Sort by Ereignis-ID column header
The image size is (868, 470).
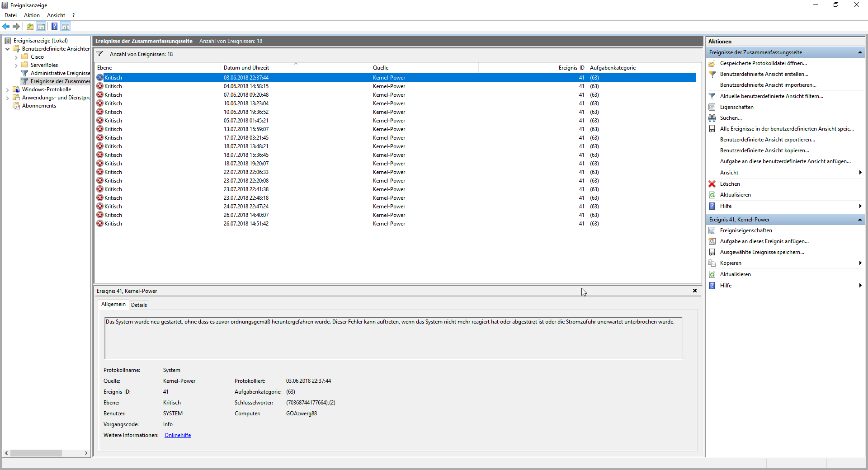pos(533,68)
